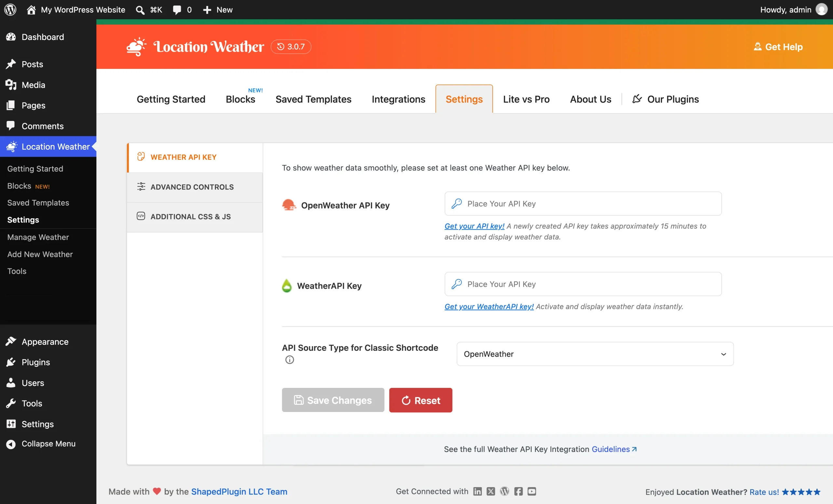Open the LinkedIn icon in footer
The width and height of the screenshot is (833, 504).
(x=477, y=491)
